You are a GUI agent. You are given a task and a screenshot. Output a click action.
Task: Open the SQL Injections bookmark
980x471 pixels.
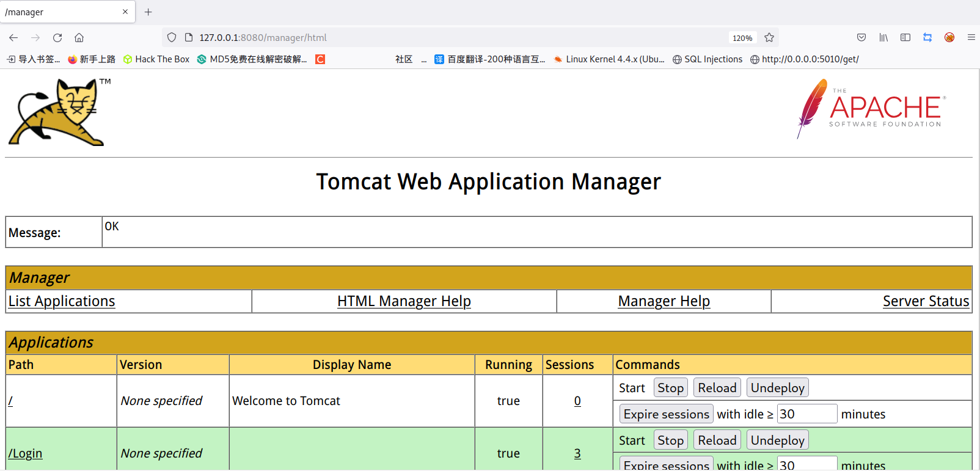708,59
